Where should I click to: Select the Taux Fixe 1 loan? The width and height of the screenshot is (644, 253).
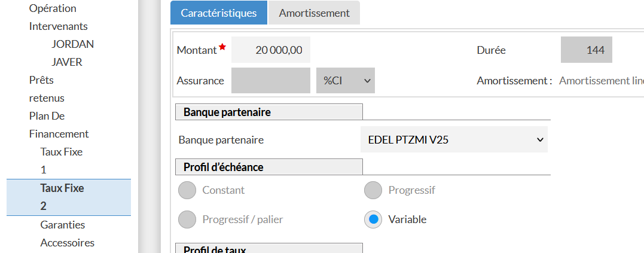[x=61, y=160]
